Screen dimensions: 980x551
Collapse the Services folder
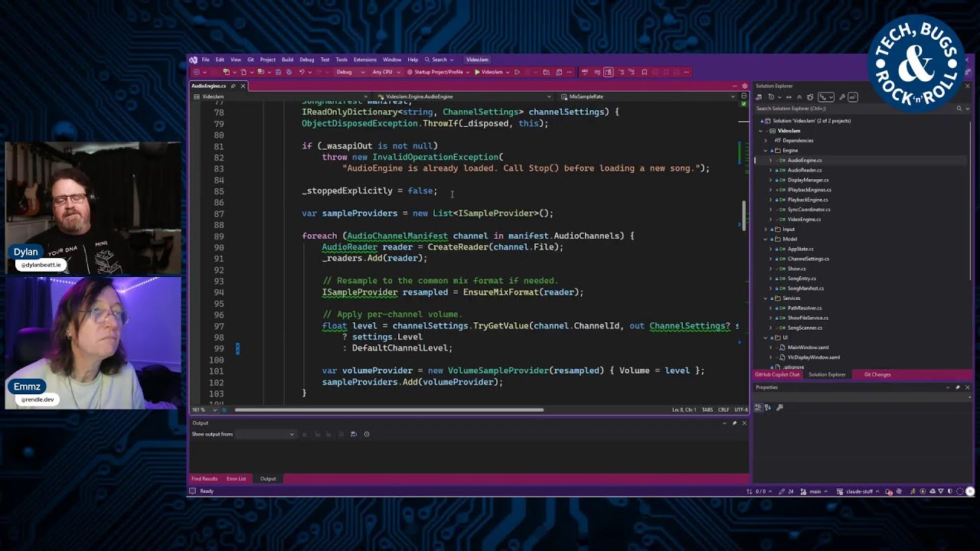click(x=766, y=298)
